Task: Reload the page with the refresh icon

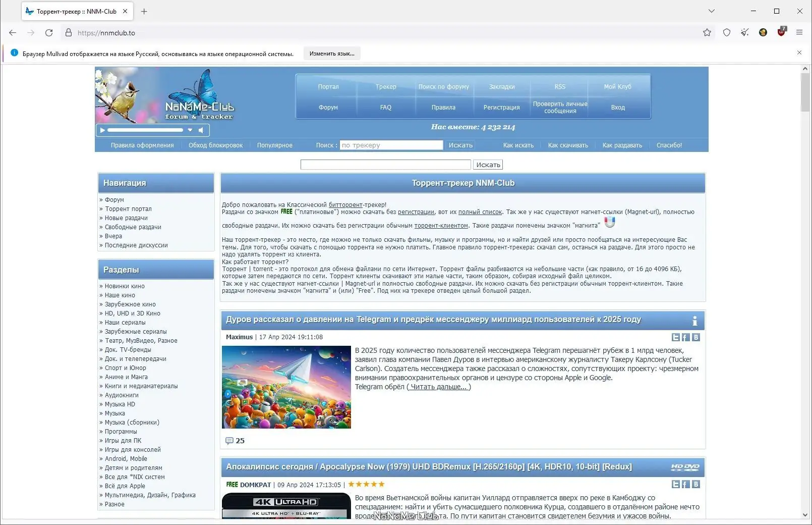Action: (49, 33)
